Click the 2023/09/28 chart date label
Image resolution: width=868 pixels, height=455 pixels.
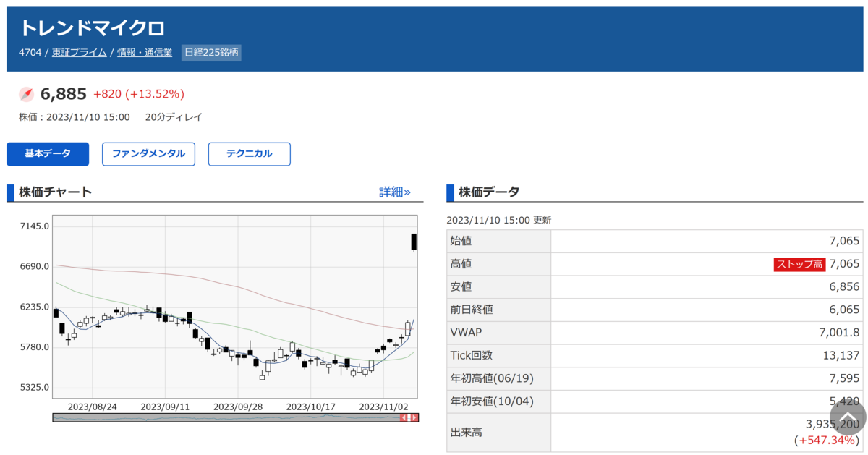tap(238, 407)
